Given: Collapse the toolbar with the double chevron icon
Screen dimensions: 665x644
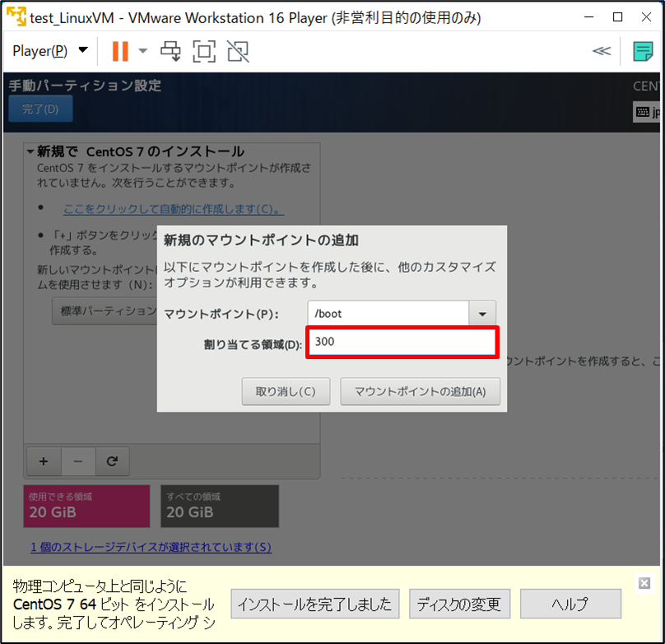Looking at the screenshot, I should coord(602,51).
